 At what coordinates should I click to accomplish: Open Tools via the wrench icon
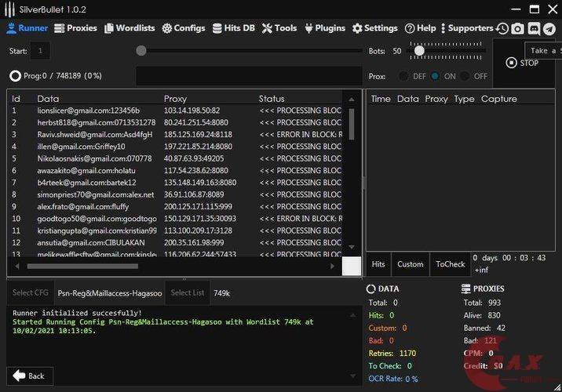click(x=267, y=28)
